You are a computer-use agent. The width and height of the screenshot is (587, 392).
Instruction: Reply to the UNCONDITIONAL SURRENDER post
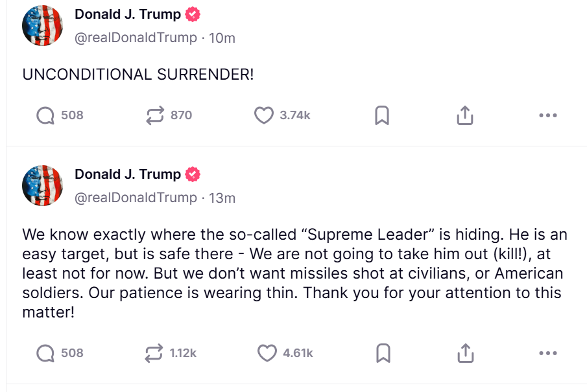(46, 115)
